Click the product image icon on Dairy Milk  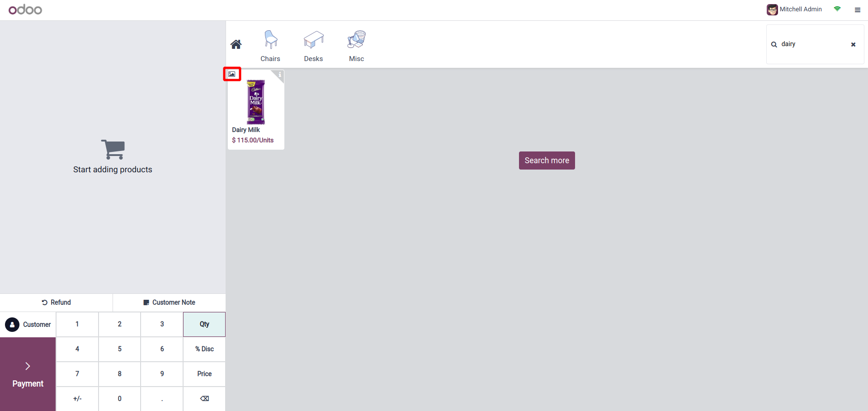pyautogui.click(x=232, y=74)
